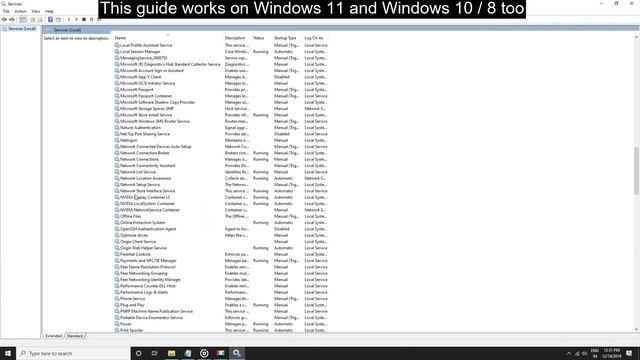
Task: Open the taskbar clock and date
Action: pos(611,353)
